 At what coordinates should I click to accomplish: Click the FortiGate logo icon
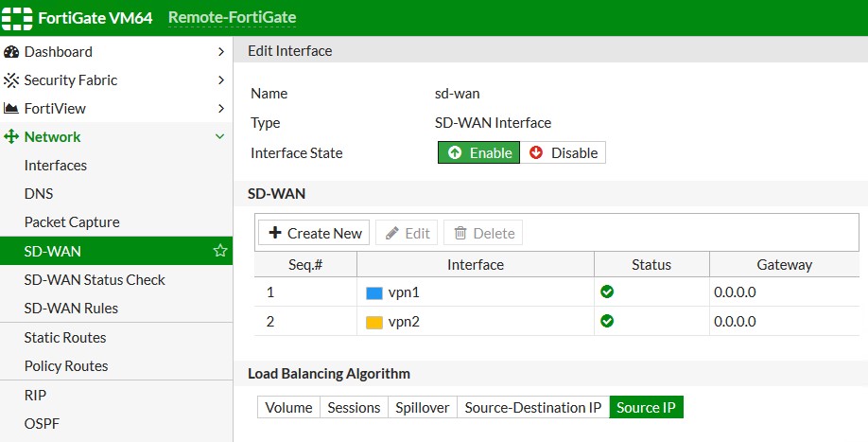point(17,18)
